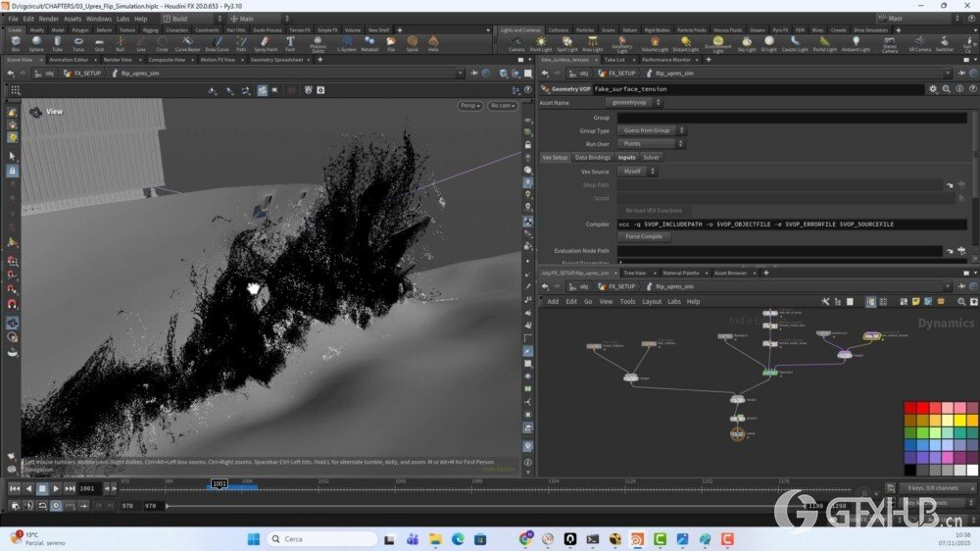Screen dimensions: 980x551
Task: Open the parameter gear menu for Geometry VOP
Action: point(932,89)
